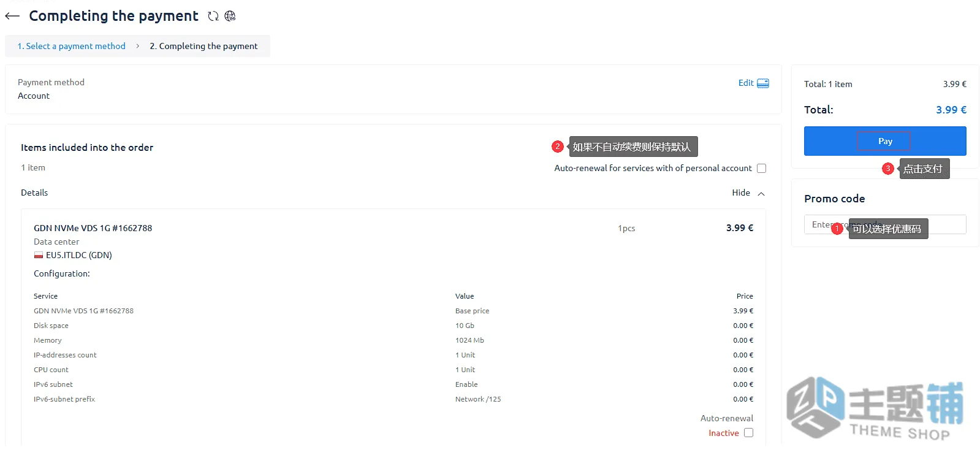The width and height of the screenshot is (980, 458).
Task: Click the red 'Inactive' status label
Action: [724, 433]
